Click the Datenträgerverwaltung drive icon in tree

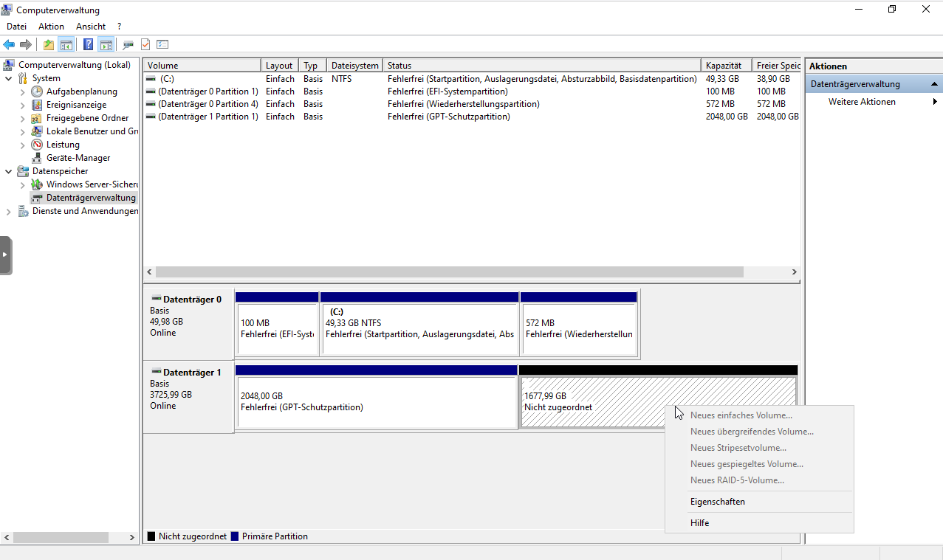coord(37,198)
